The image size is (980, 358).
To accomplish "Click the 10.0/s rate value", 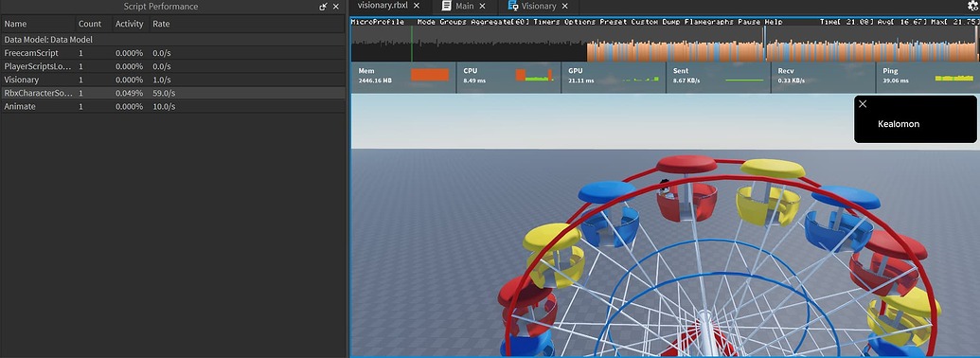I will (164, 107).
